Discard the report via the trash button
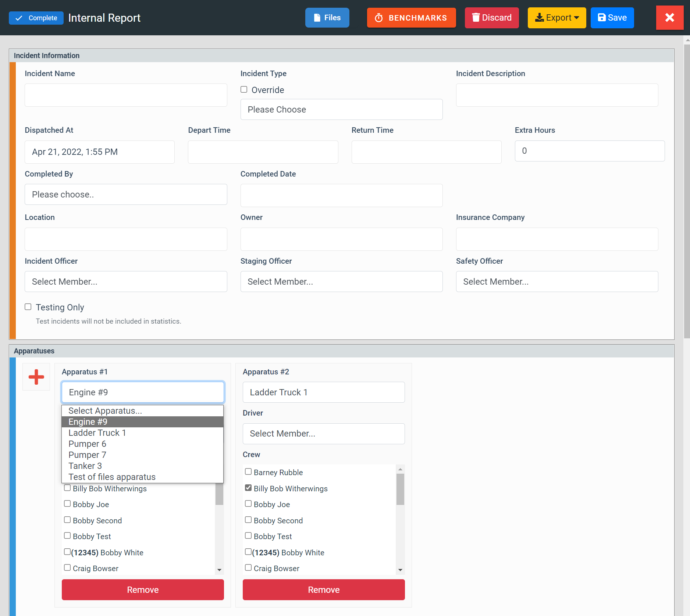Image resolution: width=690 pixels, height=616 pixels. [492, 18]
